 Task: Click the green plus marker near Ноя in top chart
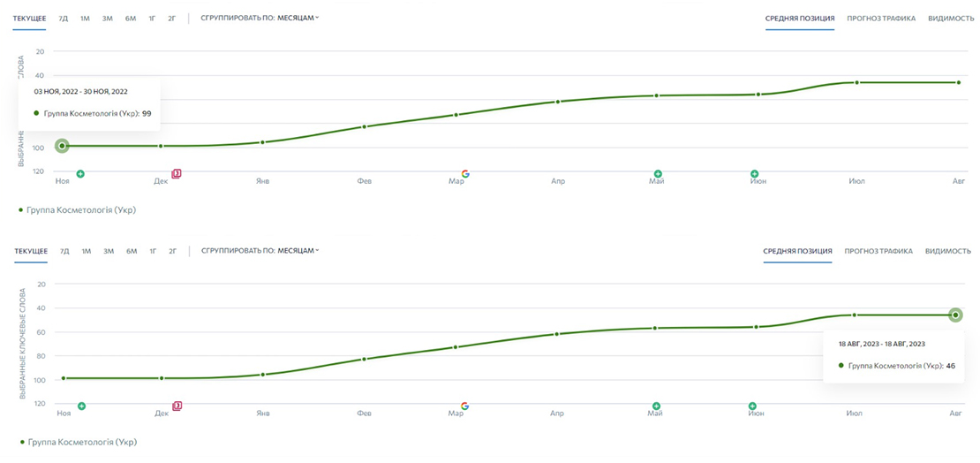pyautogui.click(x=80, y=174)
